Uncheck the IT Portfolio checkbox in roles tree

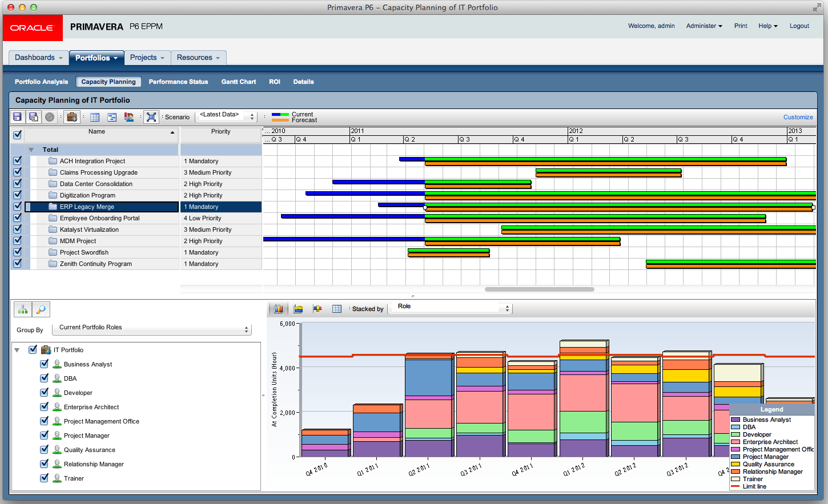point(33,349)
